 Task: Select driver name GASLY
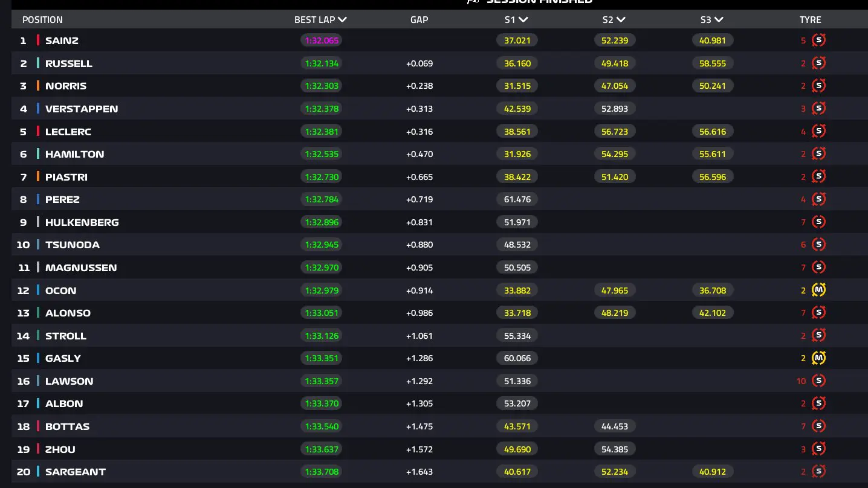pos(63,358)
